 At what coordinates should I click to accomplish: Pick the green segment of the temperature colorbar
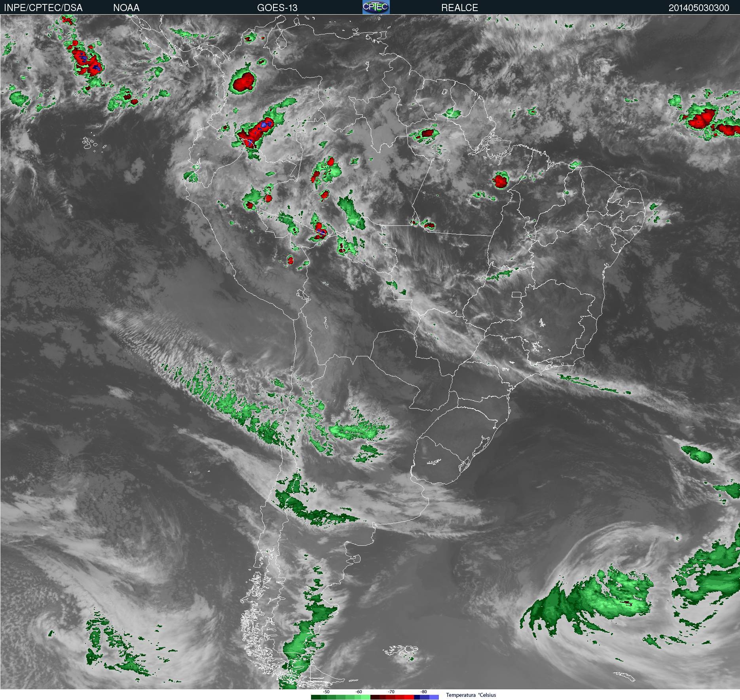[x=341, y=697]
